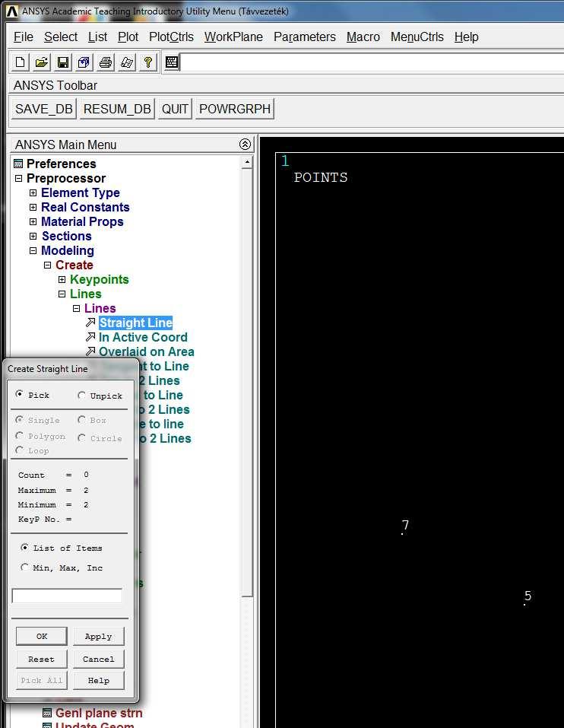Select the Circle picking mode radio
The image size is (564, 728).
pyautogui.click(x=81, y=438)
